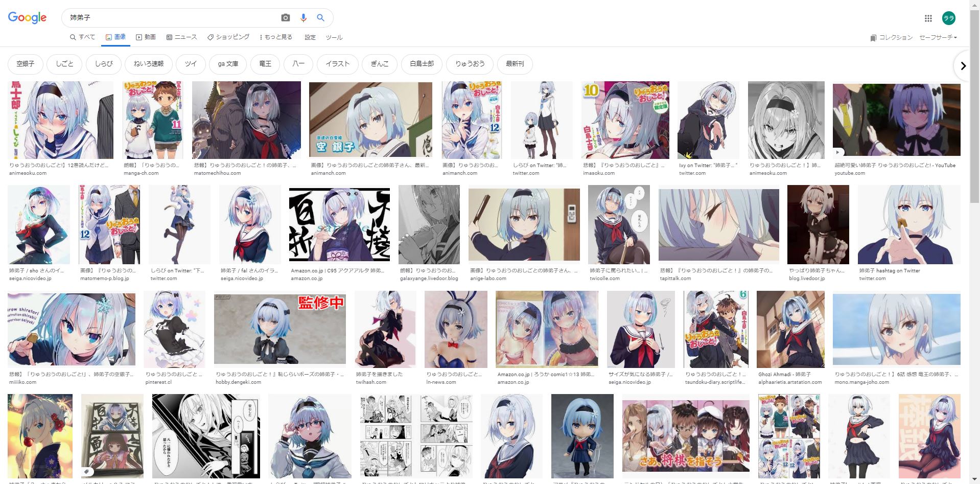Open ツール search tools

[334, 37]
